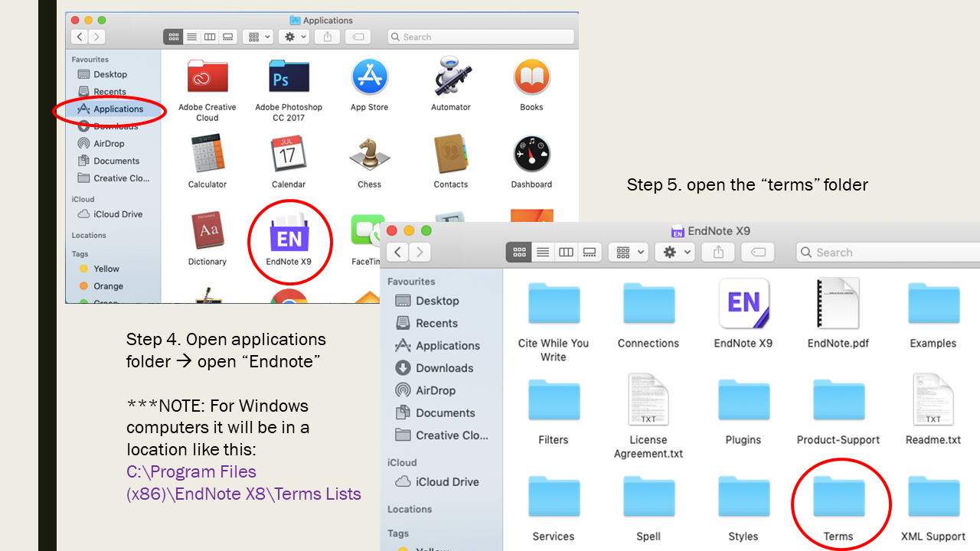Open the XML Support folder

pos(933,497)
